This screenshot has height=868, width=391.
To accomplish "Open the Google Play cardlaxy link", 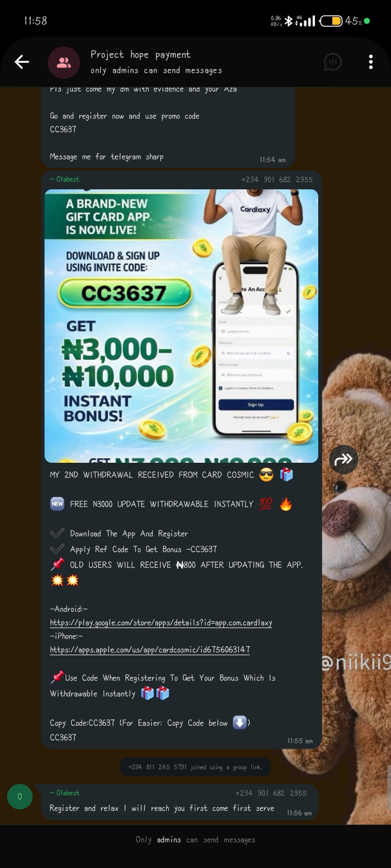I will (161, 622).
